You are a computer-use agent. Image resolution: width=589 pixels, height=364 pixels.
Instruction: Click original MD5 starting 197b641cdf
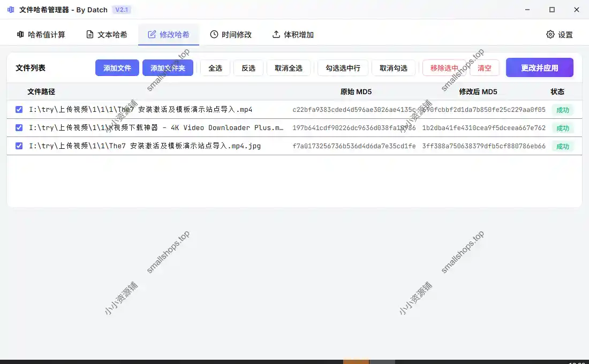click(354, 128)
